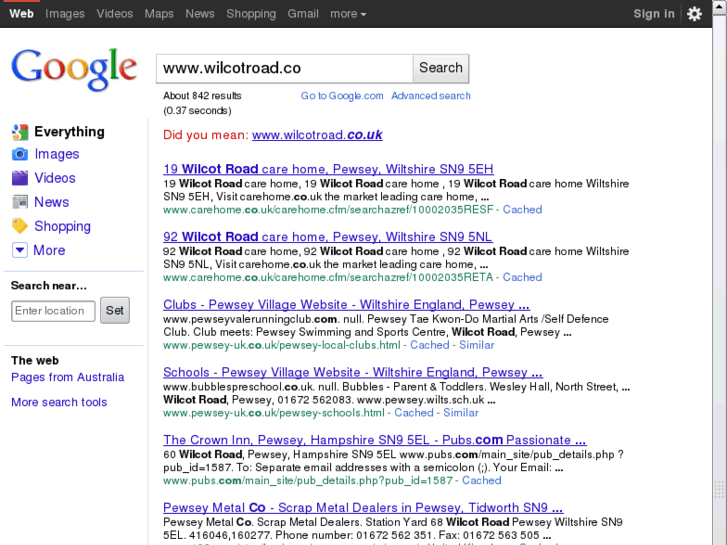Viewport: 727px width, 545px height.
Task: Open Videos in the top bar
Action: click(115, 14)
